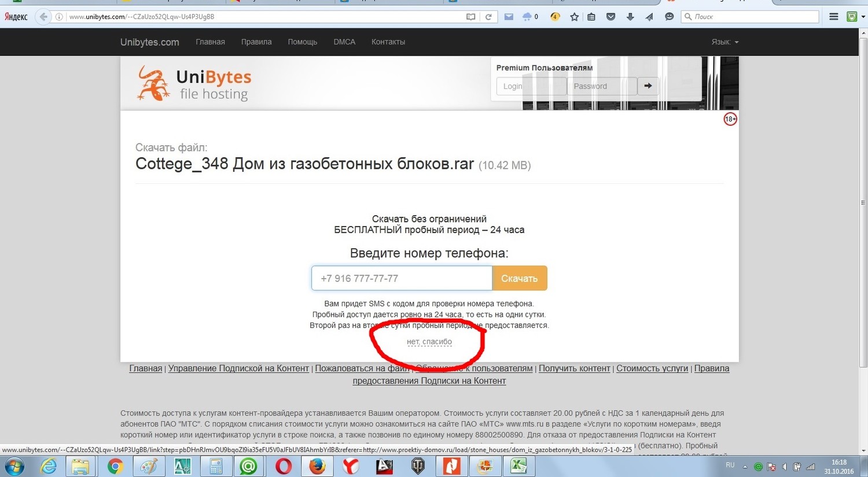Open Стоимость услуги footer link
Image resolution: width=868 pixels, height=477 pixels.
652,368
